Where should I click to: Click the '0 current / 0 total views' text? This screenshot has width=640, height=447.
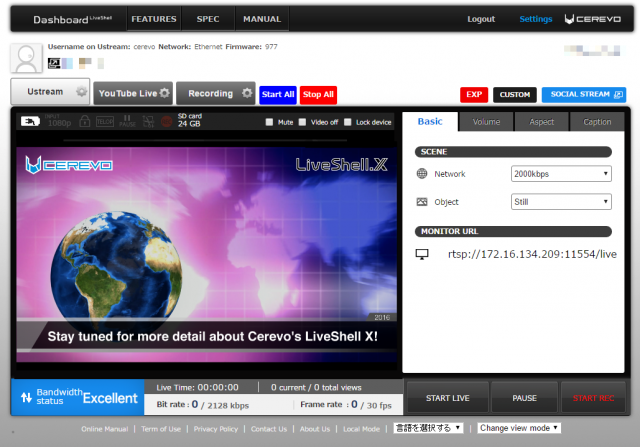pyautogui.click(x=316, y=387)
